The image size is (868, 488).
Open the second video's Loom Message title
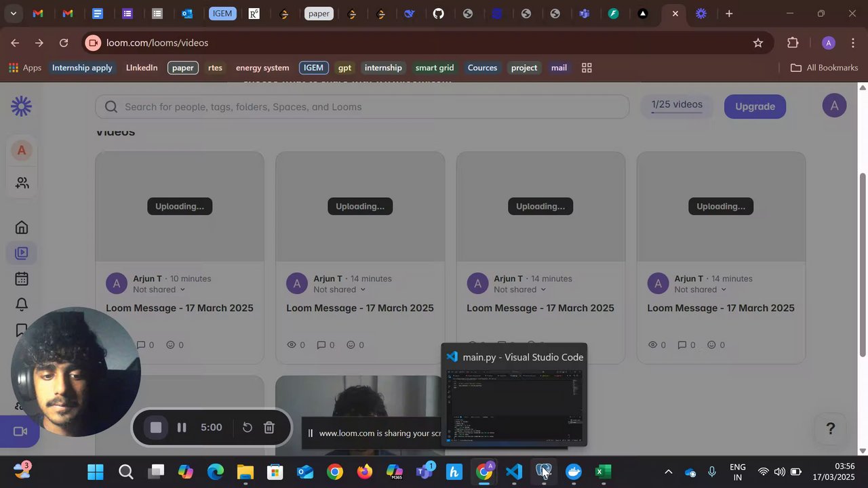coord(360,308)
